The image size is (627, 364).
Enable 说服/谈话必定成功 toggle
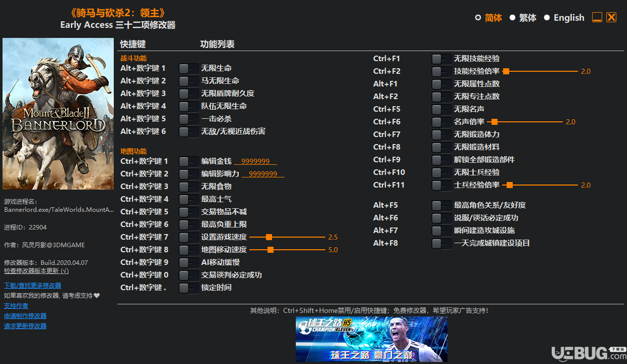tap(441, 218)
